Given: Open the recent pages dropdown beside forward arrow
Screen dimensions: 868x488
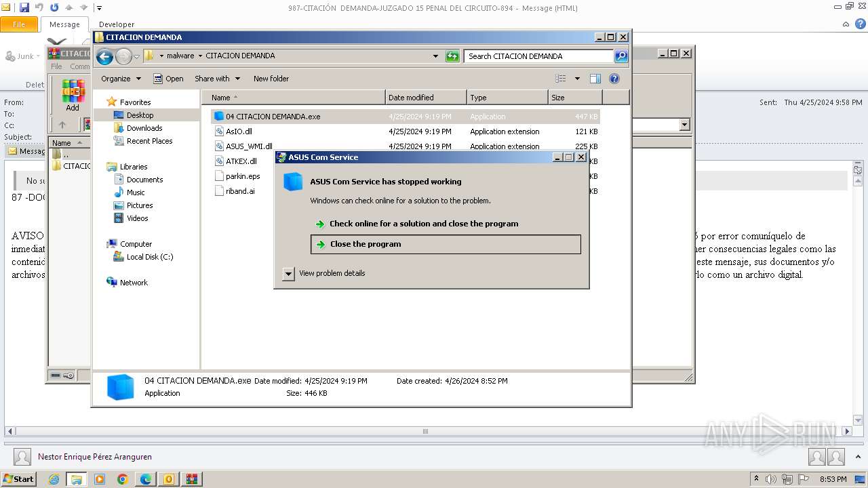Looking at the screenshot, I should click(136, 56).
